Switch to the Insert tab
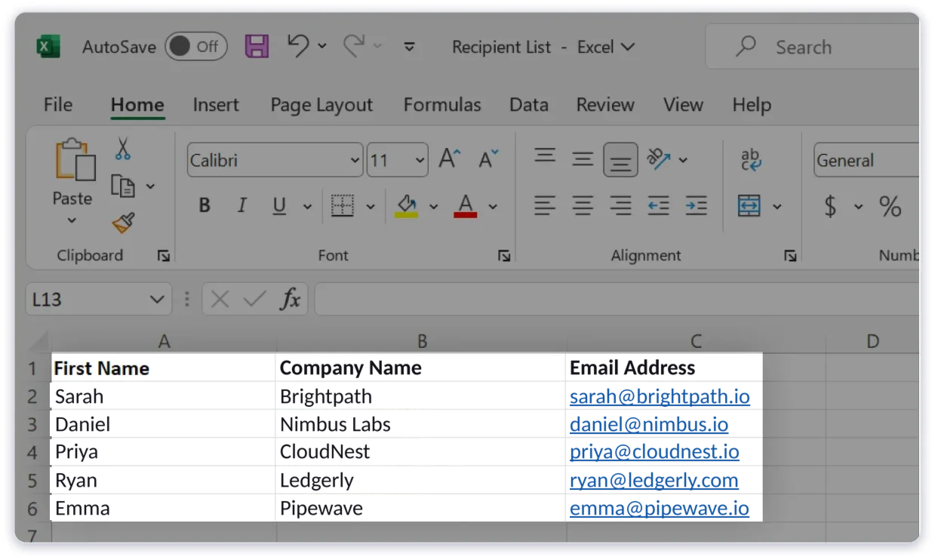Image resolution: width=935 pixels, height=560 pixels. click(x=216, y=105)
